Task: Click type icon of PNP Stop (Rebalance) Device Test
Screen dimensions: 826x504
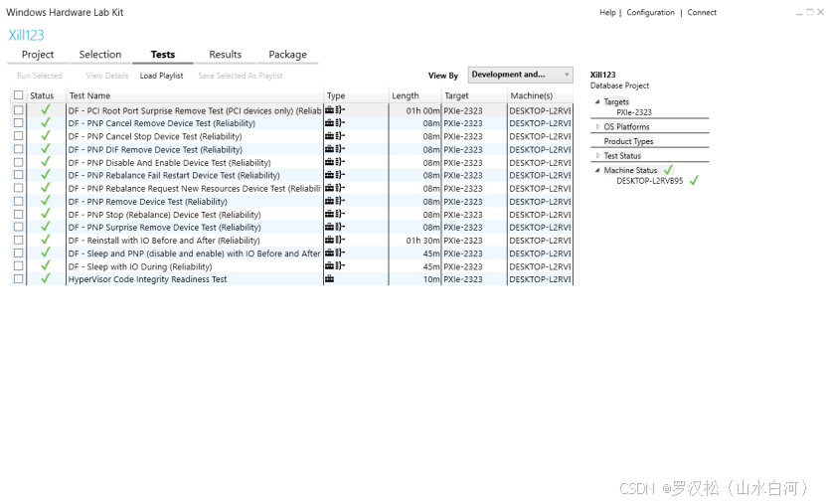Action: click(x=335, y=214)
